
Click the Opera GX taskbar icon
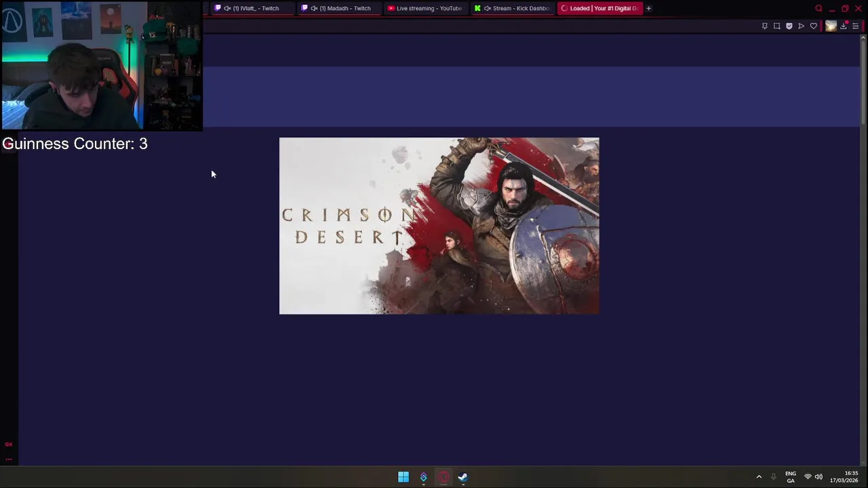pos(443,477)
